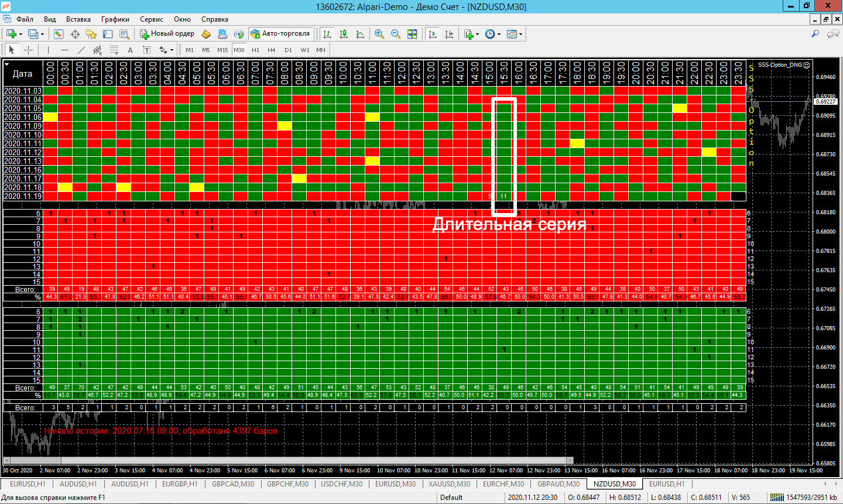Image resolution: width=843 pixels, height=504 pixels.
Task: Toggle the chart auto scroll button
Action: (x=433, y=34)
